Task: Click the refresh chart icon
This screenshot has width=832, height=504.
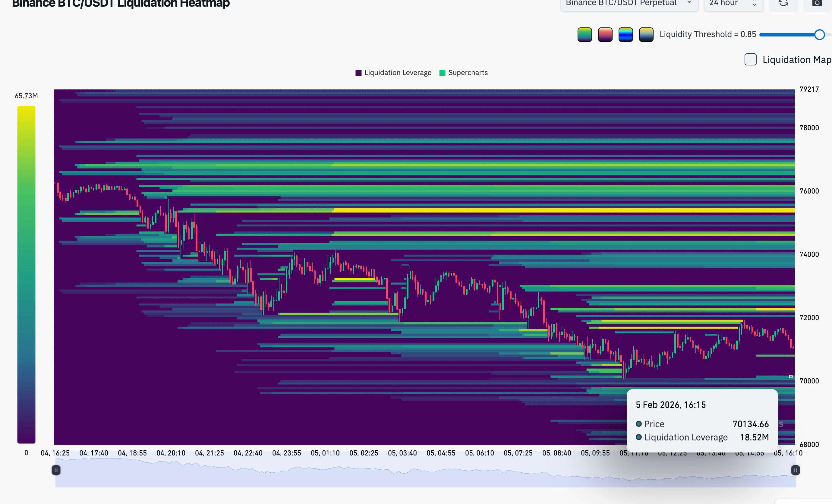Action: point(783,3)
